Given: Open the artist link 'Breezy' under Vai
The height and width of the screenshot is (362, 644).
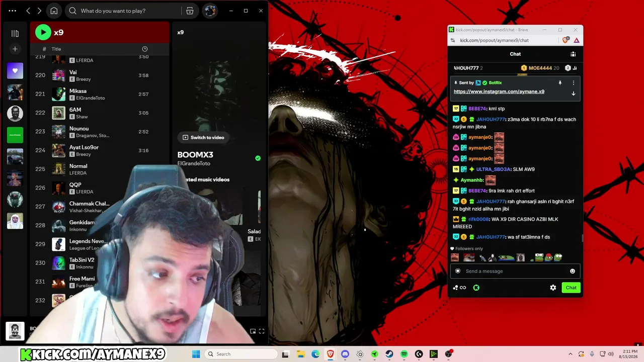Looking at the screenshot, I should 84,79.
